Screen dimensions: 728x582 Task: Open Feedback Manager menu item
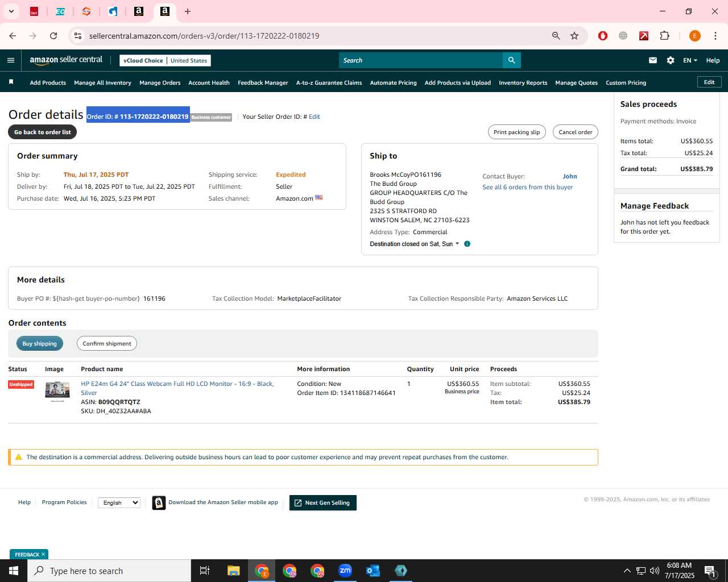tap(263, 82)
